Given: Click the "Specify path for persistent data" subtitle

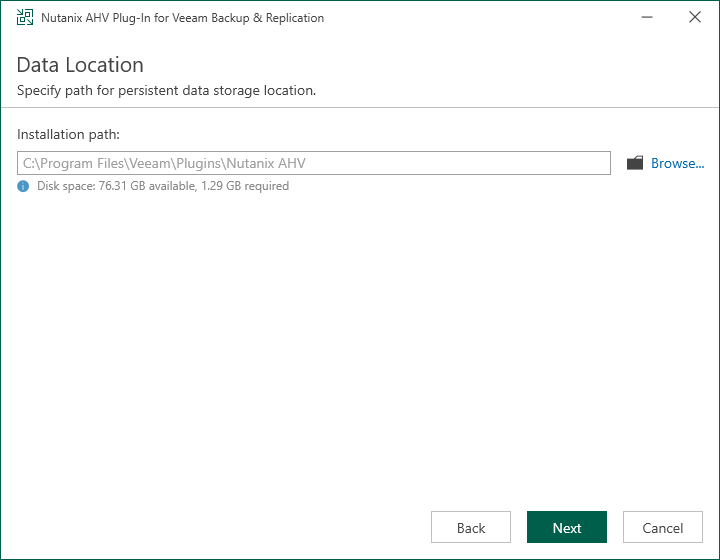Looking at the screenshot, I should click(x=166, y=91).
